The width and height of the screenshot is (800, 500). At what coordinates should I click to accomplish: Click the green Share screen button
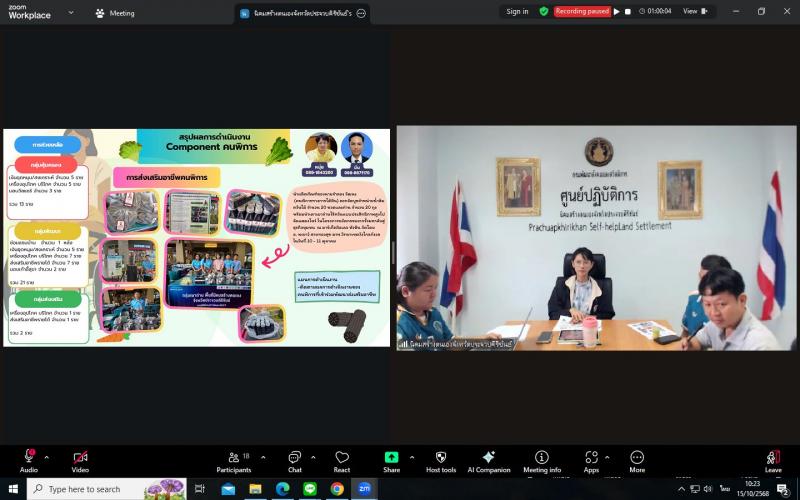click(391, 461)
